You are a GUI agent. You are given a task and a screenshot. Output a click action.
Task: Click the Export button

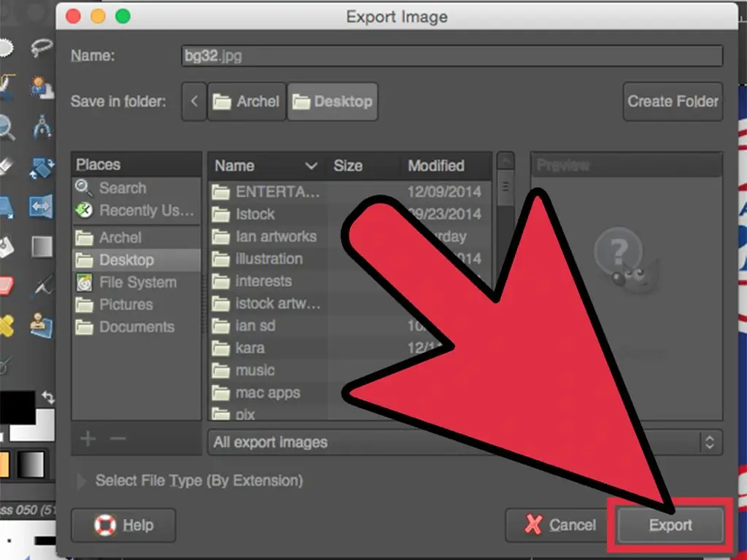670,525
